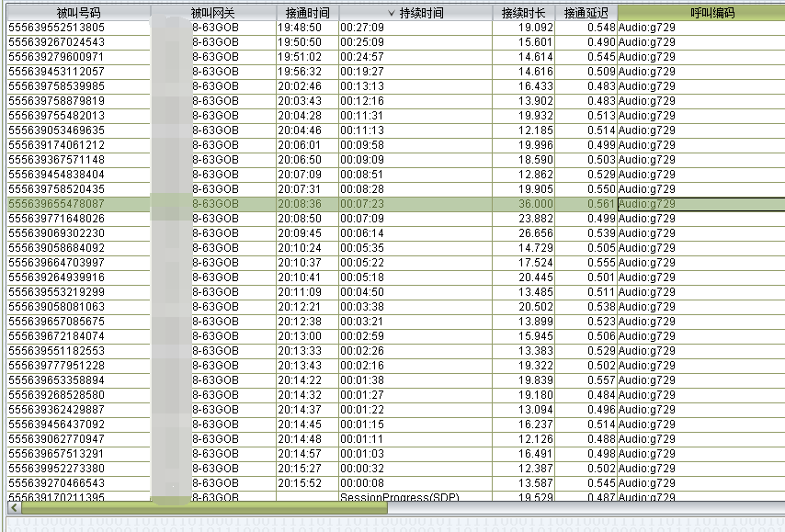
Task: Click setup duration value 20.502
Action: pyautogui.click(x=536, y=307)
